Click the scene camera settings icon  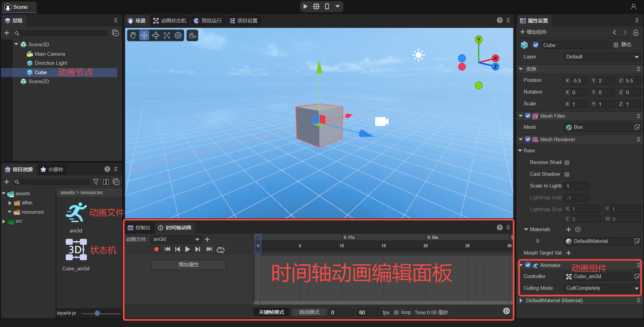click(192, 36)
